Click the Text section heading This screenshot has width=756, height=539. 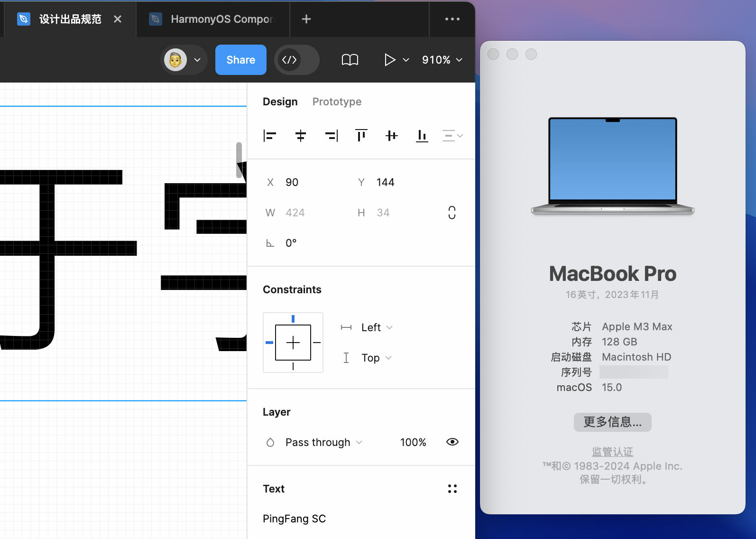[274, 489]
